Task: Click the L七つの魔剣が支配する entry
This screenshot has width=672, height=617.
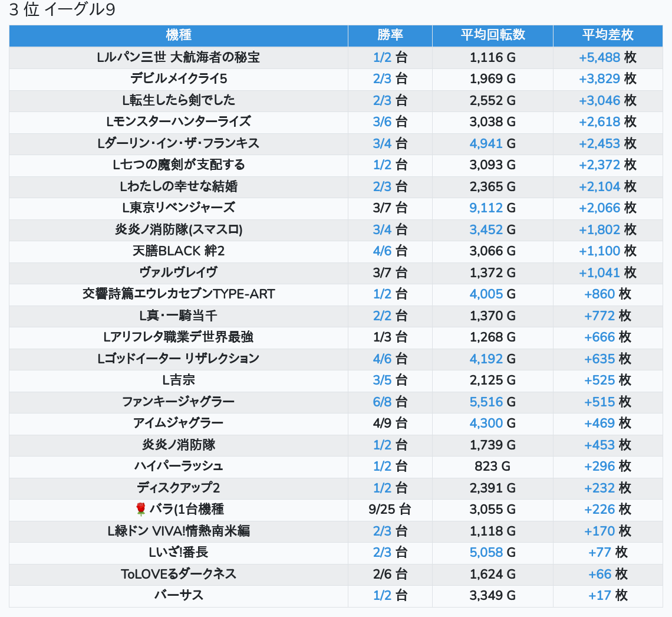Action: (178, 165)
